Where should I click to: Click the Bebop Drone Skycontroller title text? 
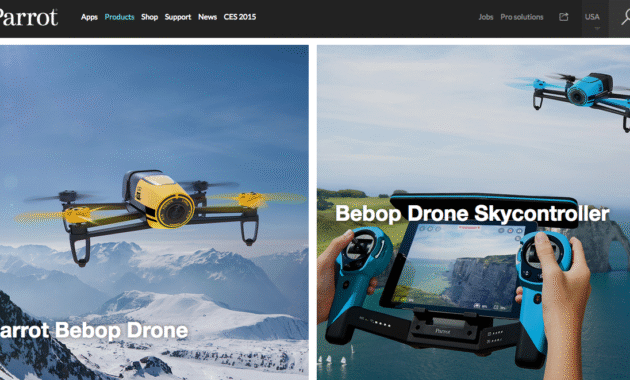[472, 213]
